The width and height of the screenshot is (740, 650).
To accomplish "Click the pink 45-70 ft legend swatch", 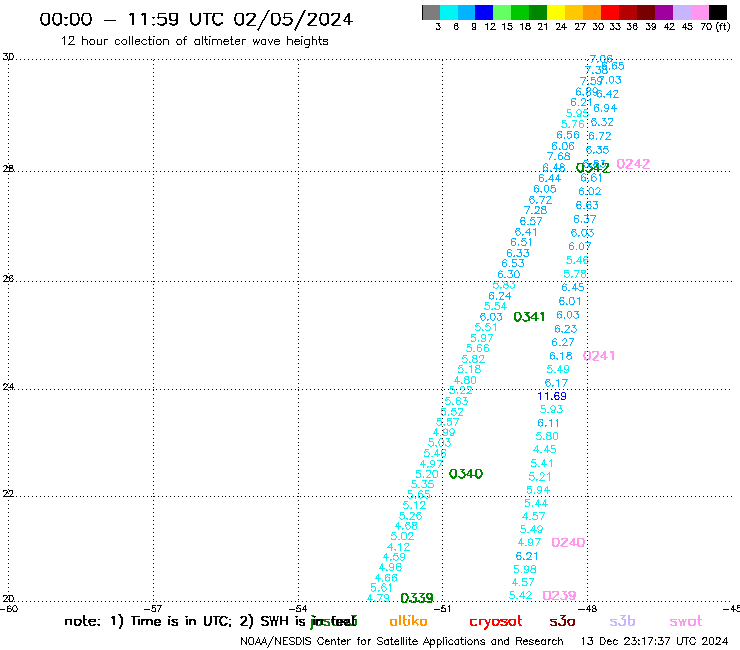I will click(x=700, y=12).
